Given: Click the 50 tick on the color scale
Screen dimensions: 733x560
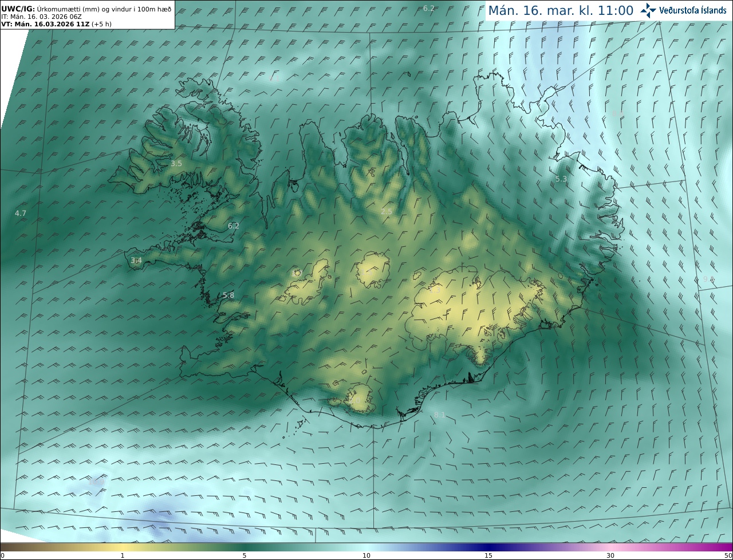Looking at the screenshot, I should pyautogui.click(x=728, y=555).
